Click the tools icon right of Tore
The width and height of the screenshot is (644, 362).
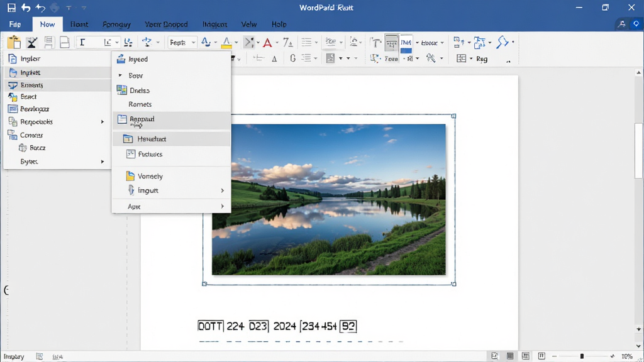tap(430, 58)
